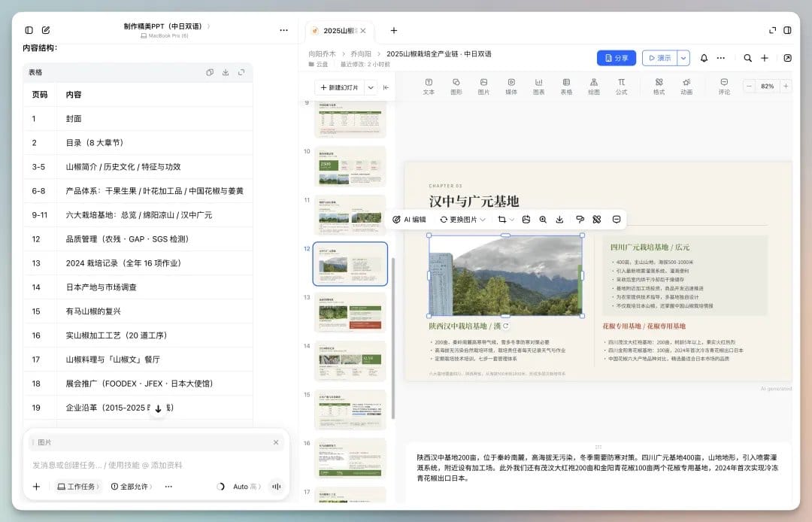812x522 pixels.
Task: Open chat more options ellipsis menu
Action: [x=283, y=31]
